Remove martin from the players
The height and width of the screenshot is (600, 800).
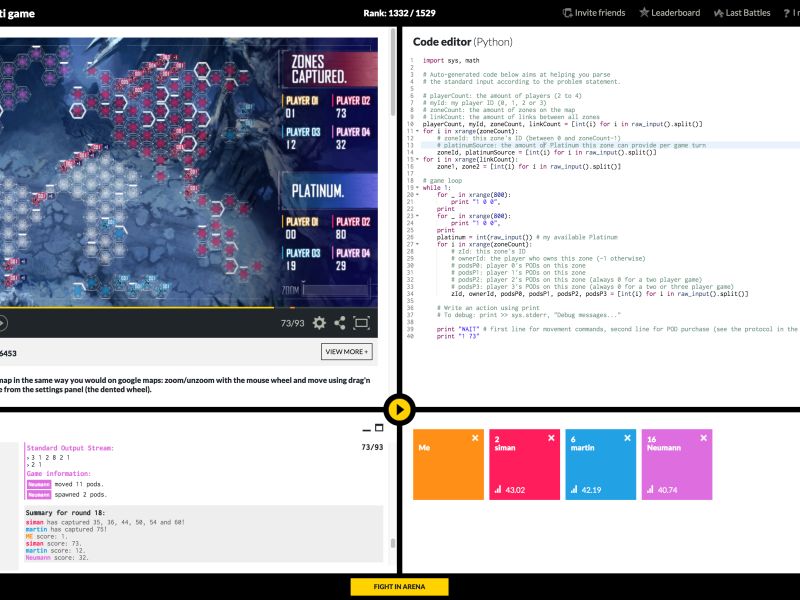pos(627,438)
